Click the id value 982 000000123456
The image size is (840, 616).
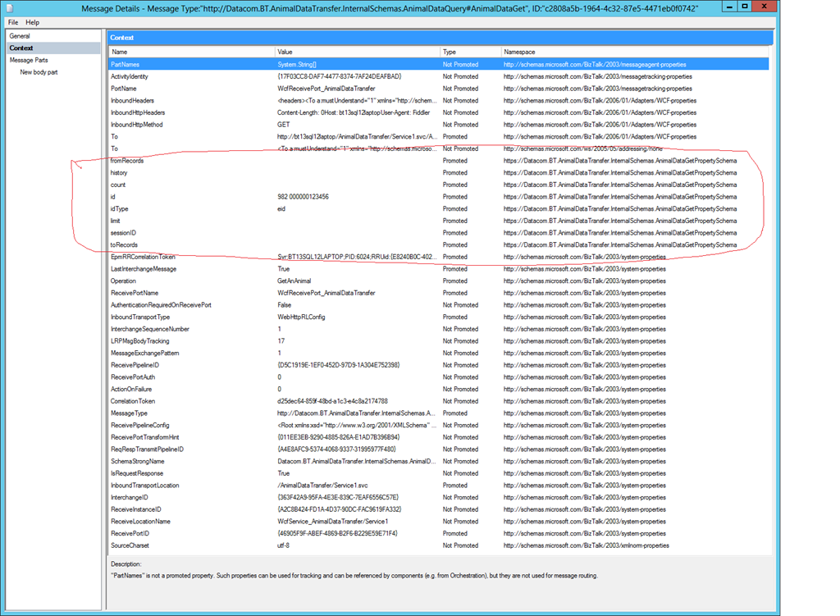tap(303, 197)
